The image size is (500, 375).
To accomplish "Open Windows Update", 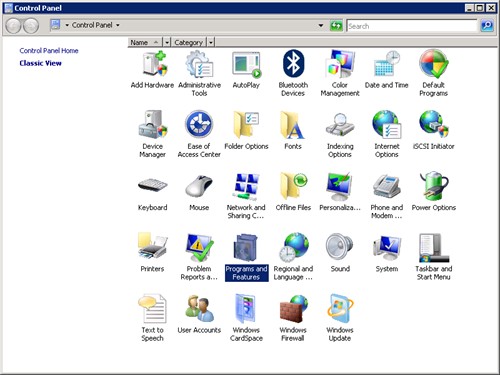I will (x=340, y=318).
